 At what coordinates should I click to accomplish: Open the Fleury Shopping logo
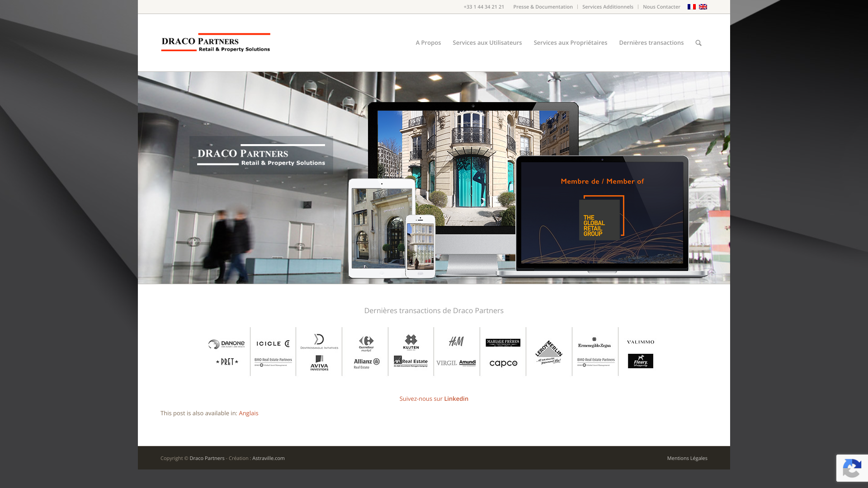pyautogui.click(x=641, y=361)
